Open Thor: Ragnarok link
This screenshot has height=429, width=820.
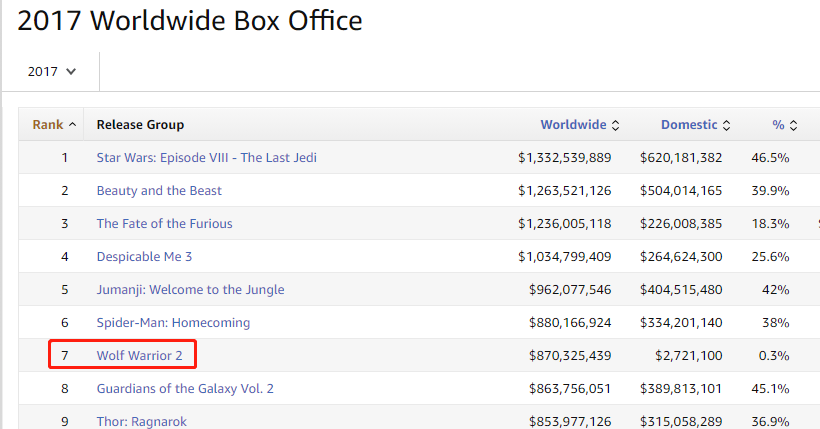[x=141, y=421]
